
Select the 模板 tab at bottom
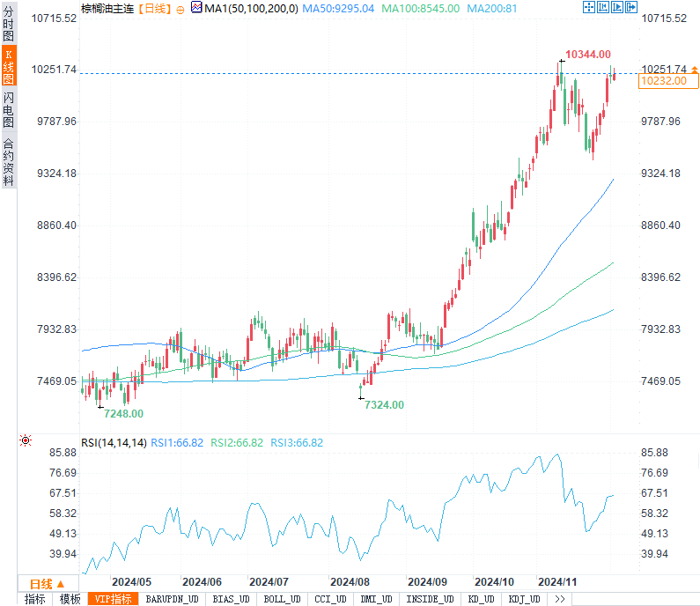pos(70,599)
